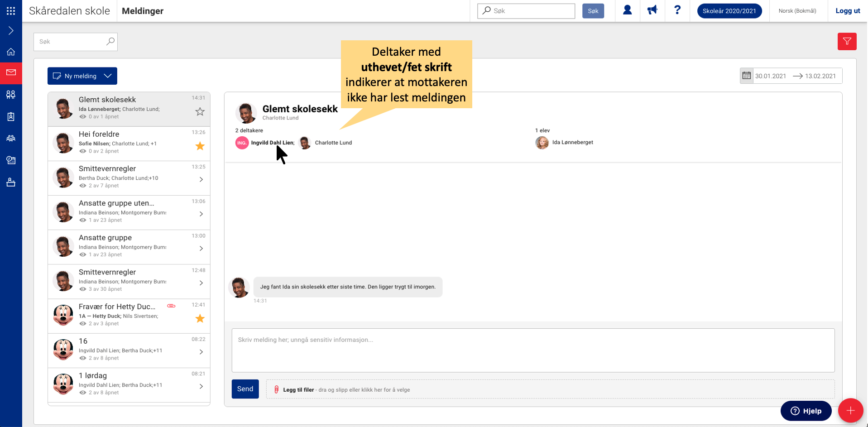Image resolution: width=868 pixels, height=427 pixels.
Task: Click the magnifier in messages search box
Action: point(110,41)
